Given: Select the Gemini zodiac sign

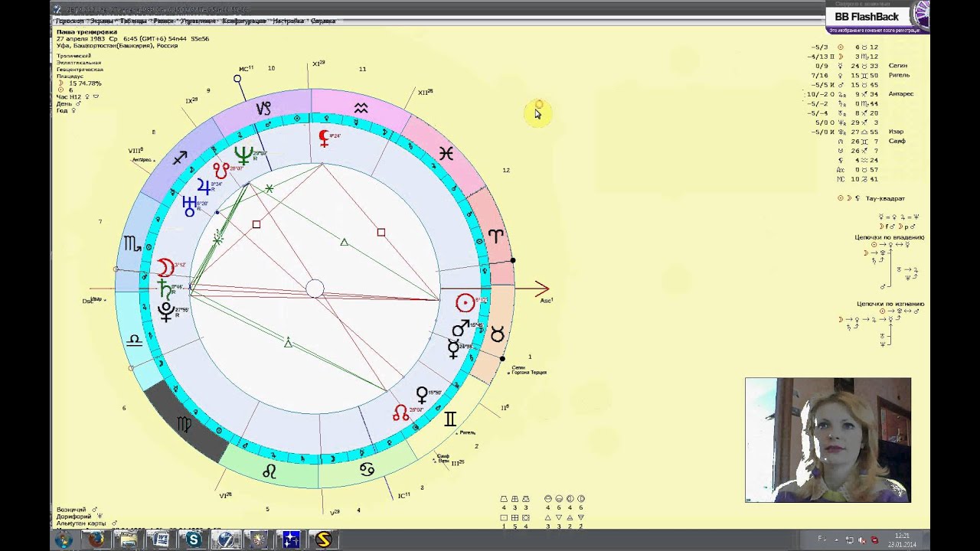Looking at the screenshot, I should click(x=450, y=419).
